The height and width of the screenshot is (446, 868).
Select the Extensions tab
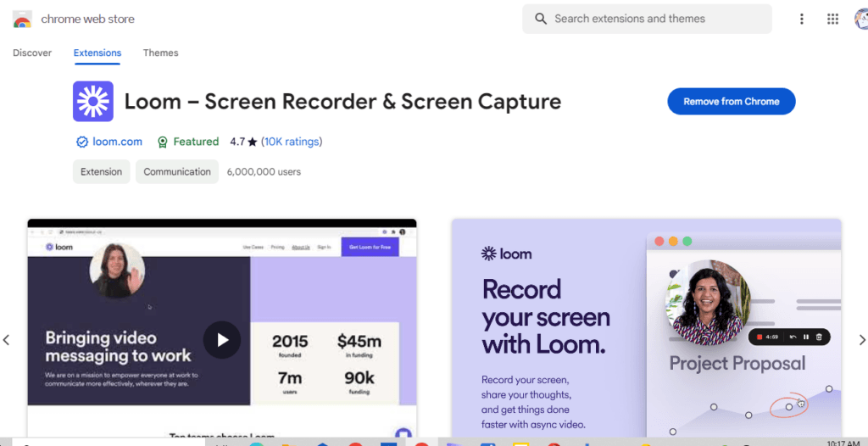(97, 53)
